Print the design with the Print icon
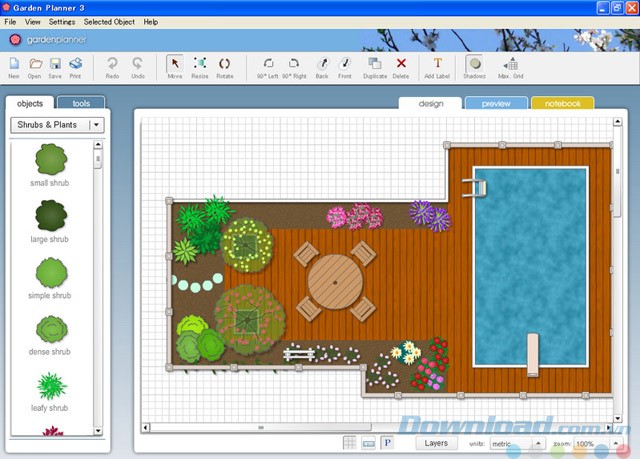This screenshot has height=459, width=640. pyautogui.click(x=76, y=67)
